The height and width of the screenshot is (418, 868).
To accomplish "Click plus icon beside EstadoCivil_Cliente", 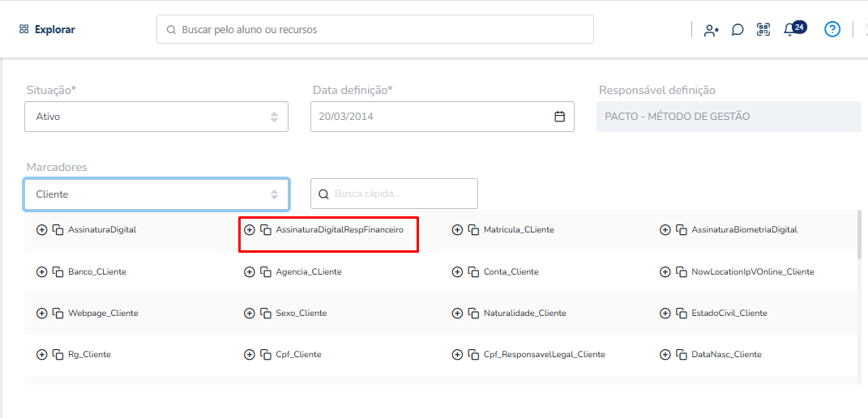I will click(665, 313).
